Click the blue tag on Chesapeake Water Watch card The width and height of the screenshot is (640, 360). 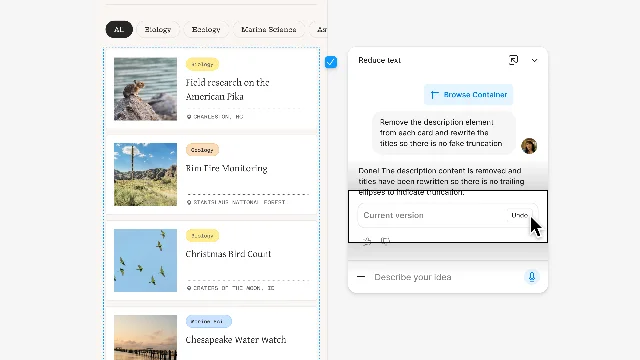click(209, 321)
